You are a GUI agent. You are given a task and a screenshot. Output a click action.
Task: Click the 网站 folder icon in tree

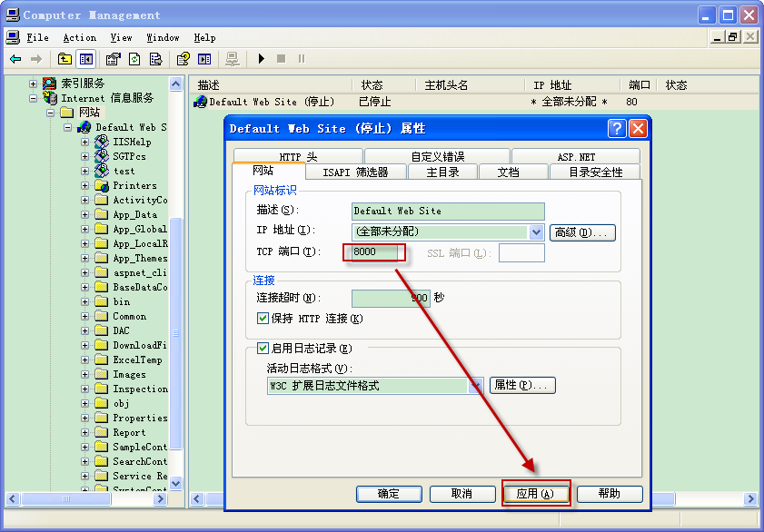66,113
